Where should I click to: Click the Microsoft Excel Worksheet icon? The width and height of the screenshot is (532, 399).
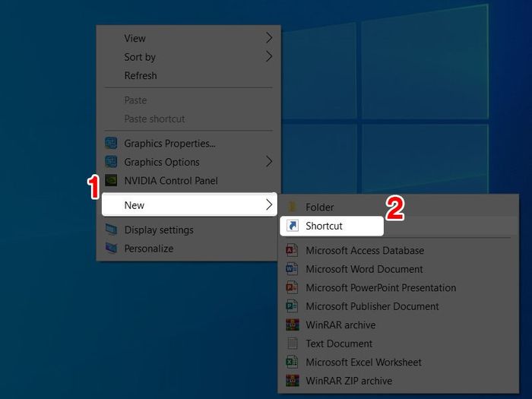pyautogui.click(x=292, y=362)
